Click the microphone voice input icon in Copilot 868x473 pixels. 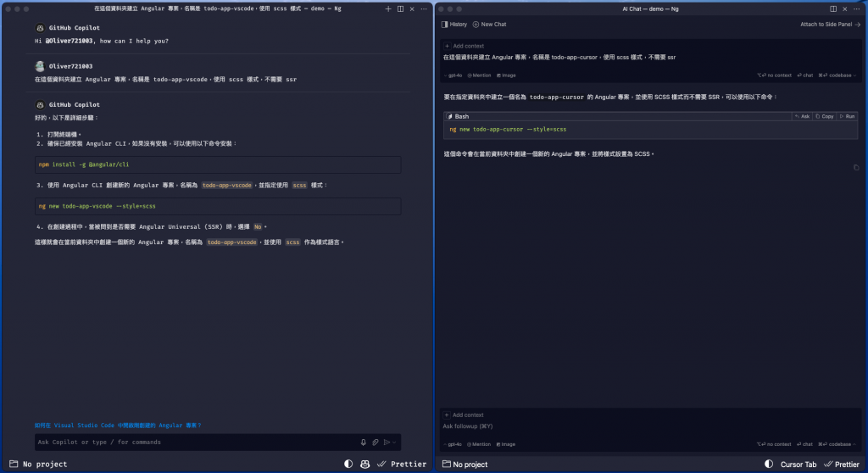pyautogui.click(x=363, y=442)
